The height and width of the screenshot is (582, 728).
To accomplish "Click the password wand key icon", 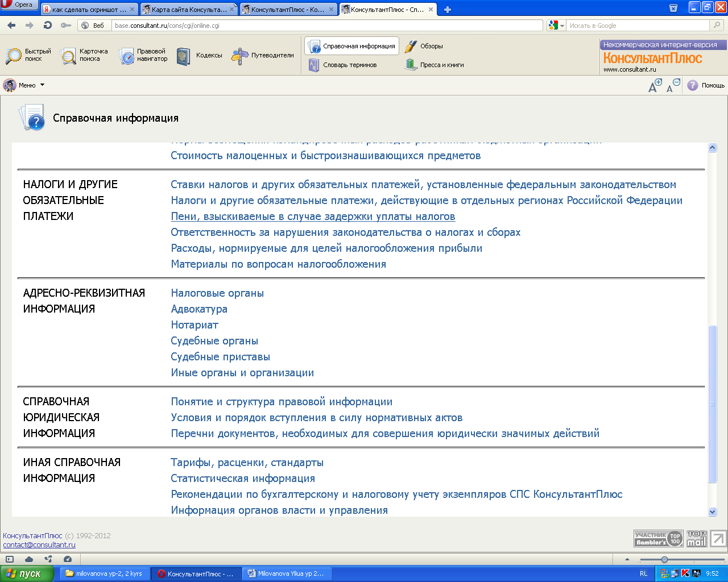I will pyautogui.click(x=66, y=25).
